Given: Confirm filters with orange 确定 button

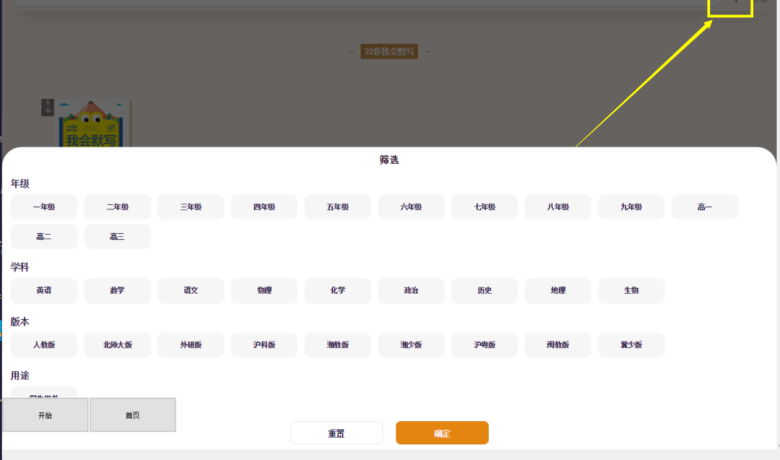Looking at the screenshot, I should (442, 433).
